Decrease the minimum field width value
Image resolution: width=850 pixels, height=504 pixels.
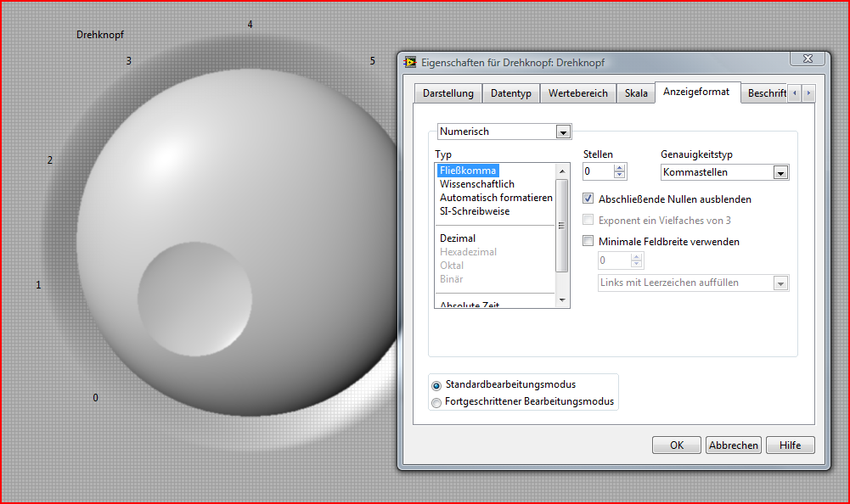pos(637,265)
